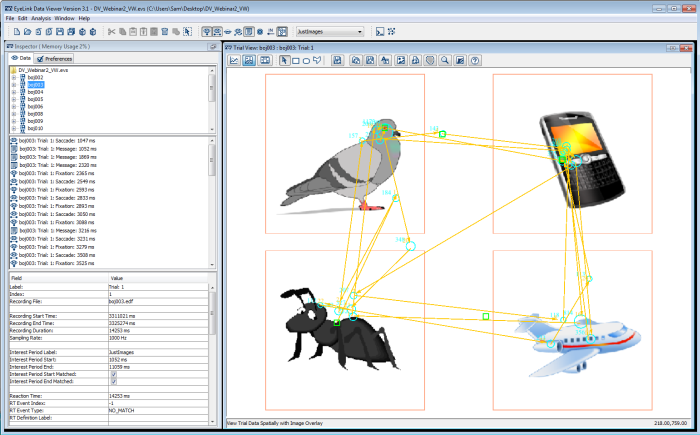700x435 pixels.
Task: Expand the bej003 tree node
Action: (14, 84)
